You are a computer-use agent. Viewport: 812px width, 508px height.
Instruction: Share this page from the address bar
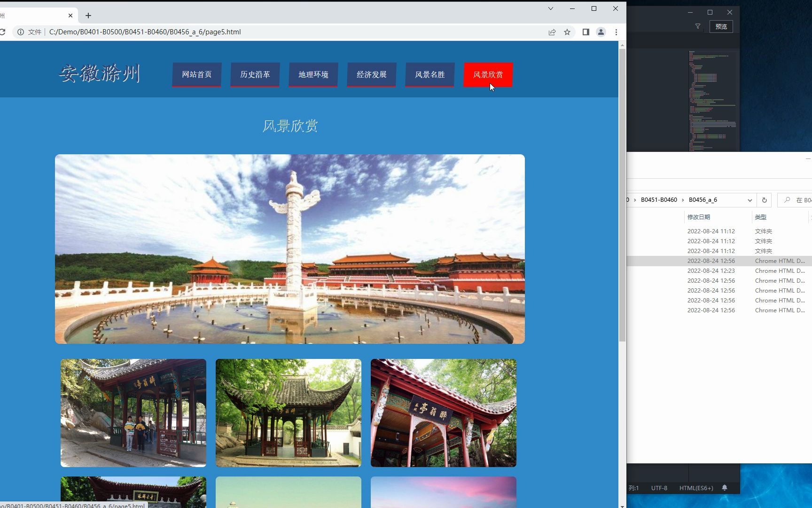tap(552, 32)
